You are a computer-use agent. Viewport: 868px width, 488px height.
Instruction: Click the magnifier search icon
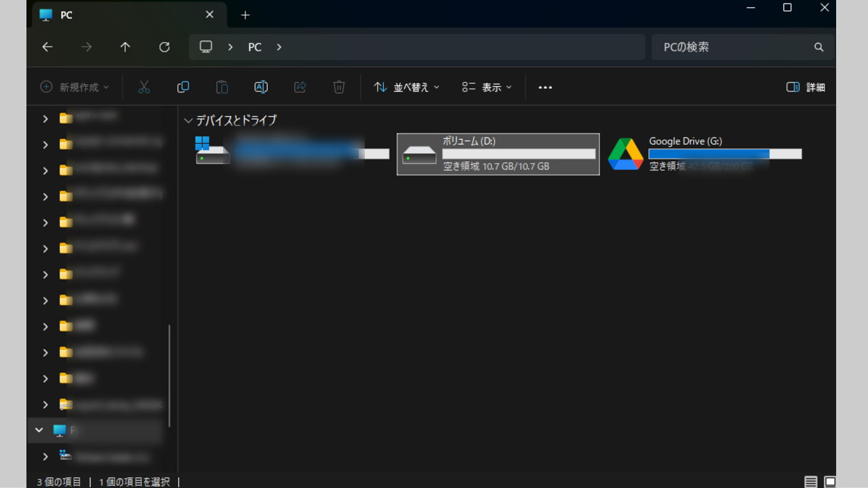[819, 47]
